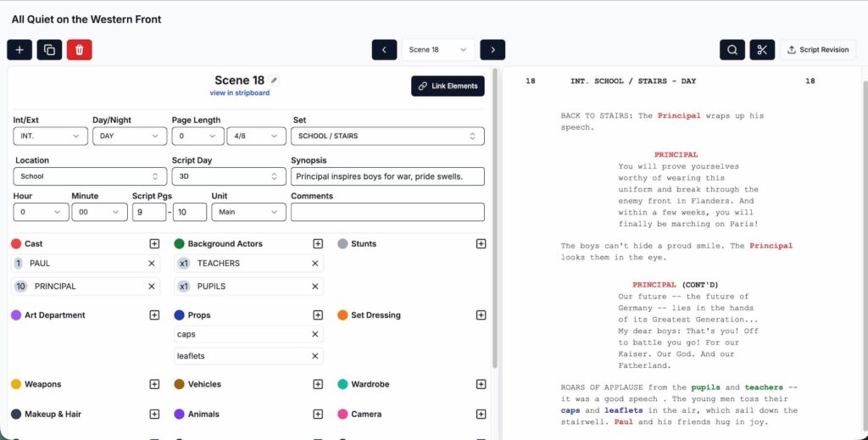Click the Link Elements button
868x440 pixels.
point(448,86)
